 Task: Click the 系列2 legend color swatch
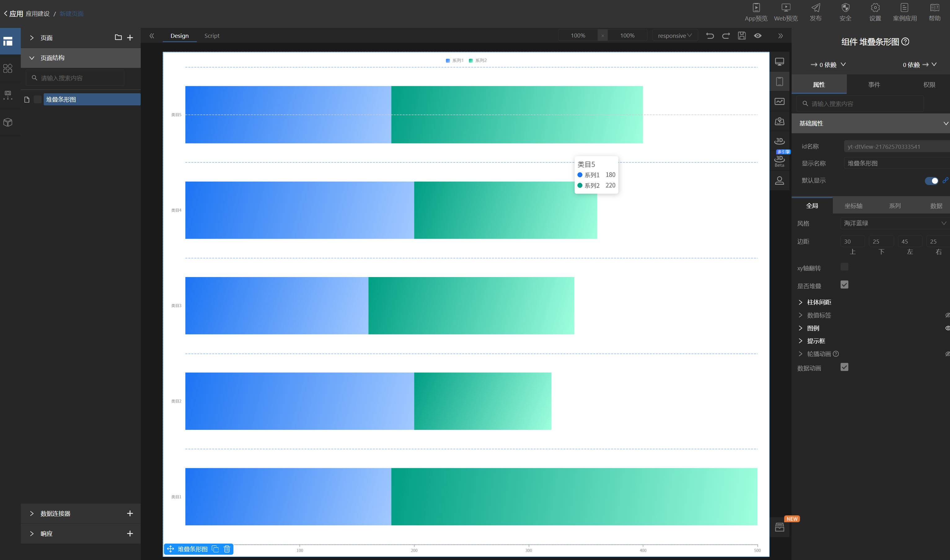click(471, 60)
